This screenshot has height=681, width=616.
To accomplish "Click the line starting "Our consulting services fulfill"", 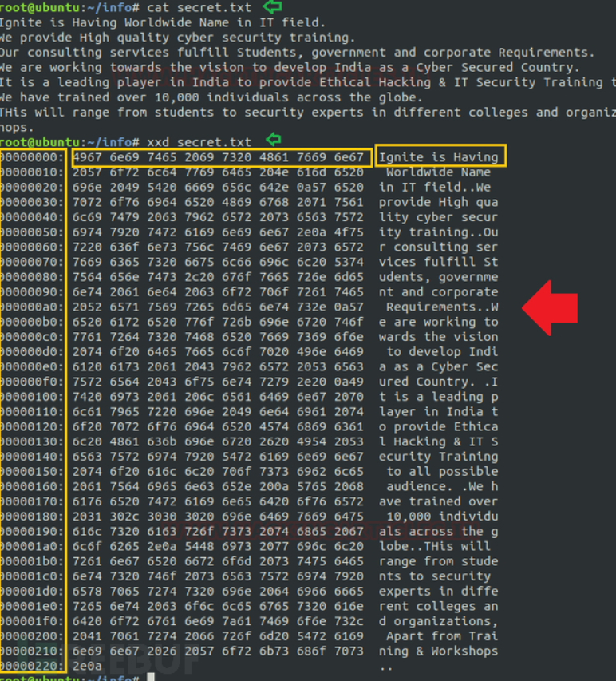I will pos(297,53).
